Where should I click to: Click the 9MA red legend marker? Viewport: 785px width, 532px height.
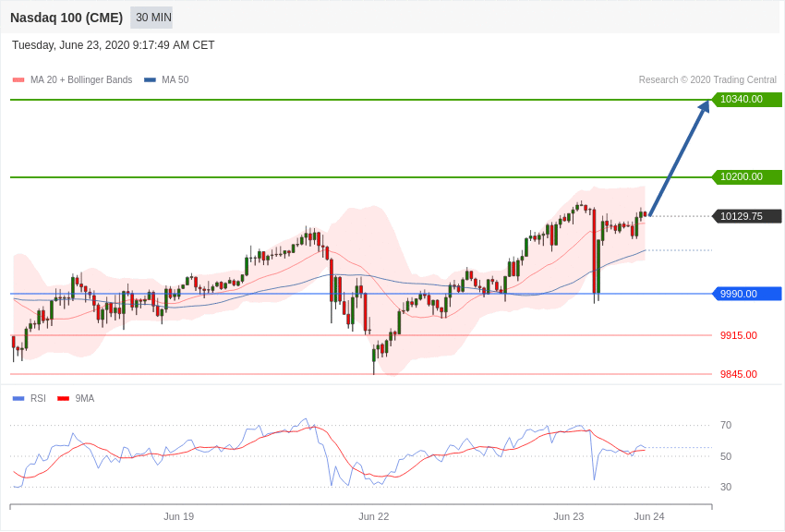[x=63, y=399]
